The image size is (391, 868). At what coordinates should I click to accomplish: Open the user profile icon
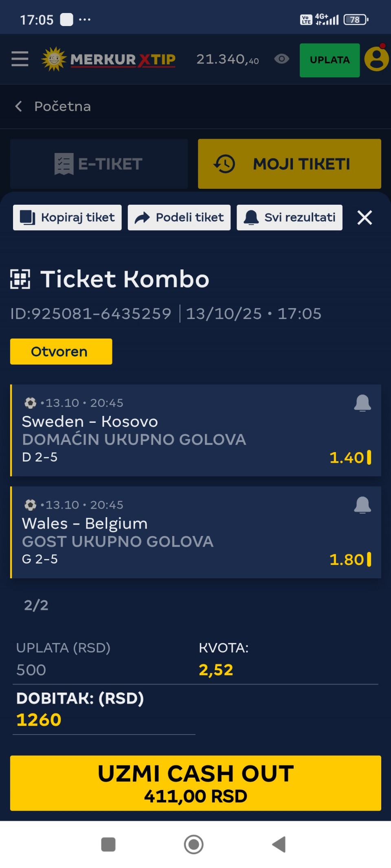click(x=376, y=59)
